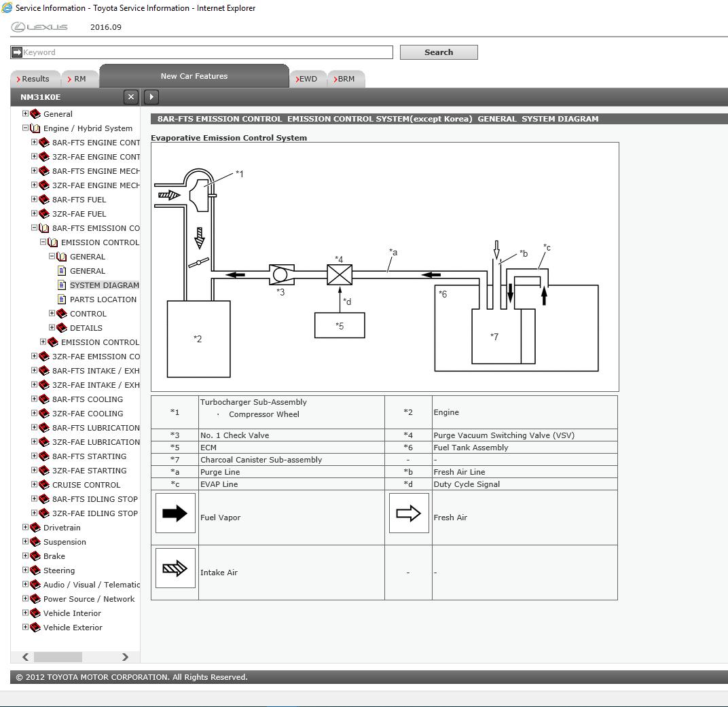Click the tree panel right scroll arrow

pyautogui.click(x=125, y=657)
